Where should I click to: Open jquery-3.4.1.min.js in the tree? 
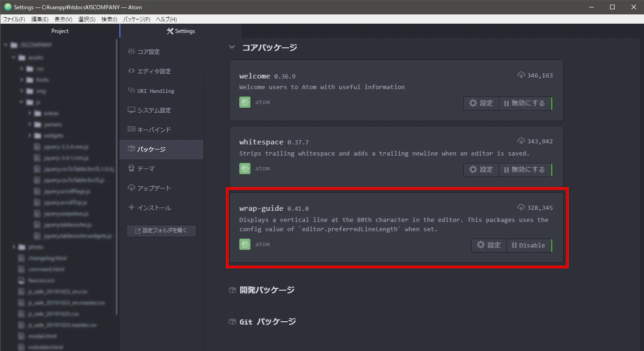tap(66, 158)
